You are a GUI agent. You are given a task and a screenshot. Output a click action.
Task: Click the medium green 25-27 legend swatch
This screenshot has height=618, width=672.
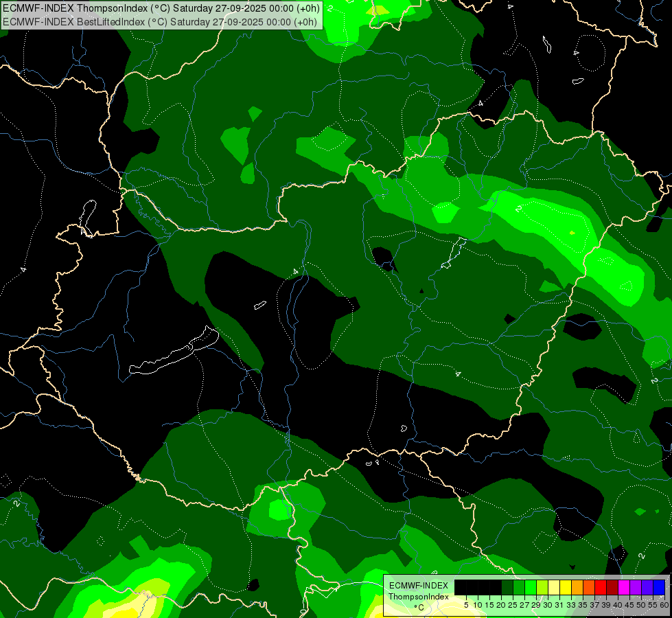[519, 588]
